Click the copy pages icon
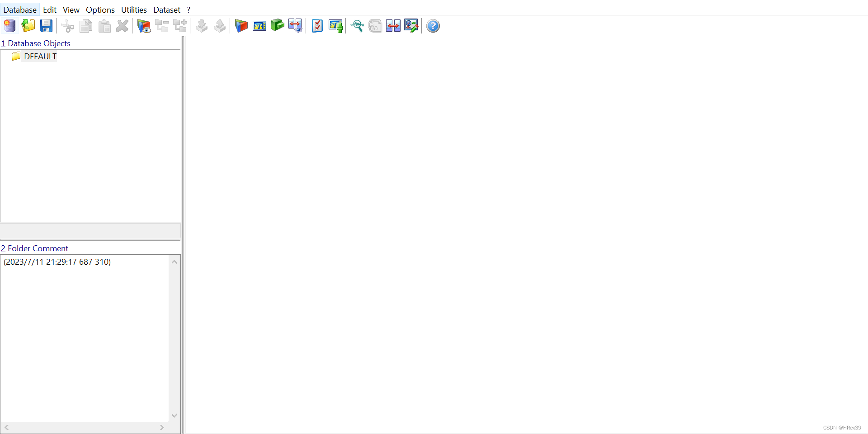Image resolution: width=868 pixels, height=434 pixels. pyautogui.click(x=86, y=26)
